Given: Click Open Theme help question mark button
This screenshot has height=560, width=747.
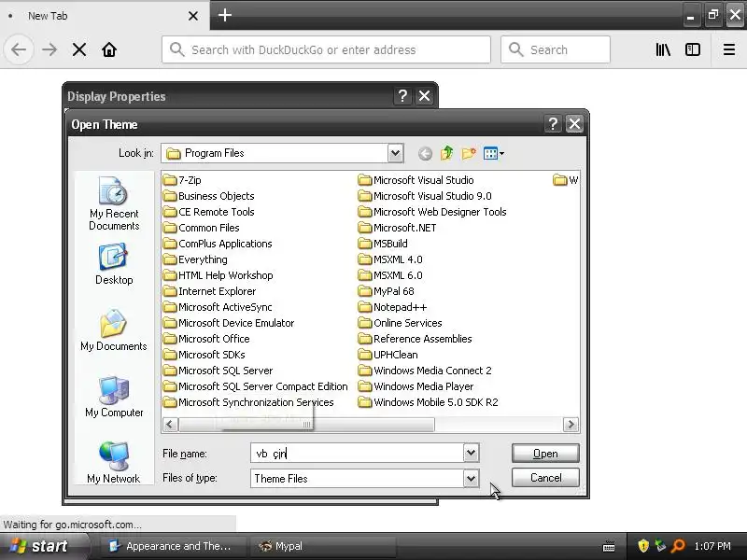Looking at the screenshot, I should click(553, 124).
